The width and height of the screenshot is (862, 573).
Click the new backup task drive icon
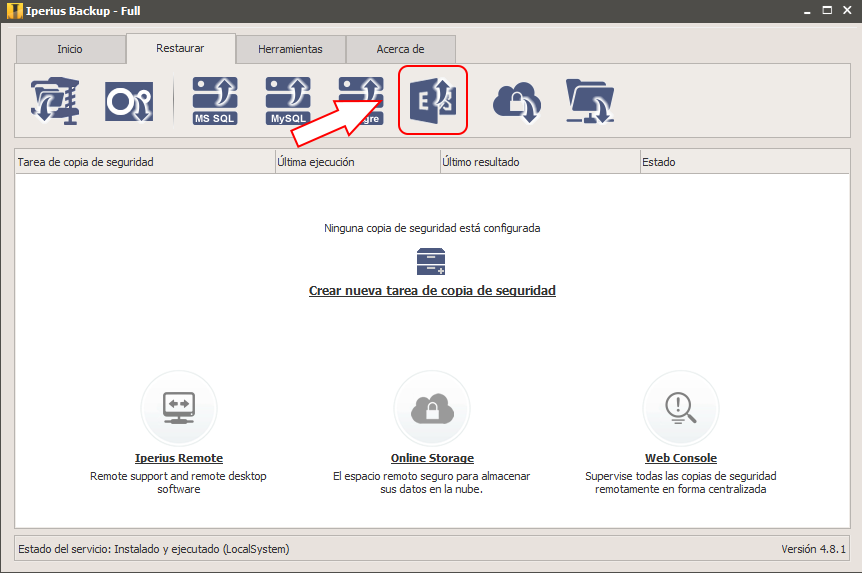431,262
